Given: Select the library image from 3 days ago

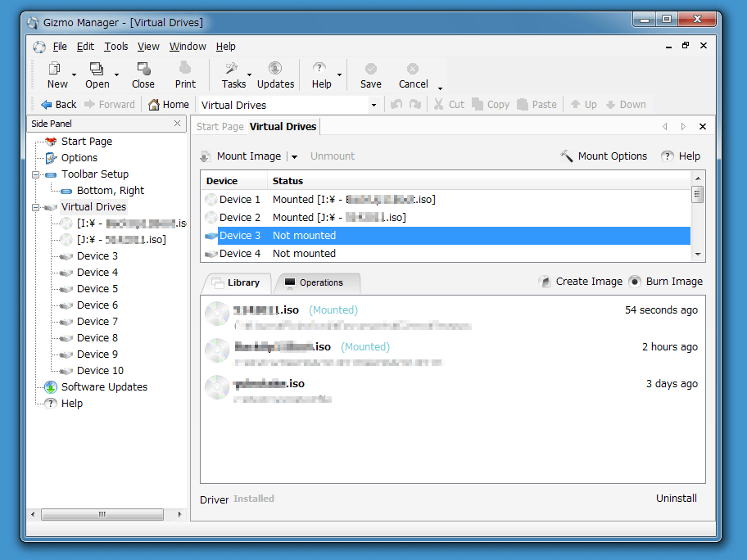Looking at the screenshot, I should [453, 390].
